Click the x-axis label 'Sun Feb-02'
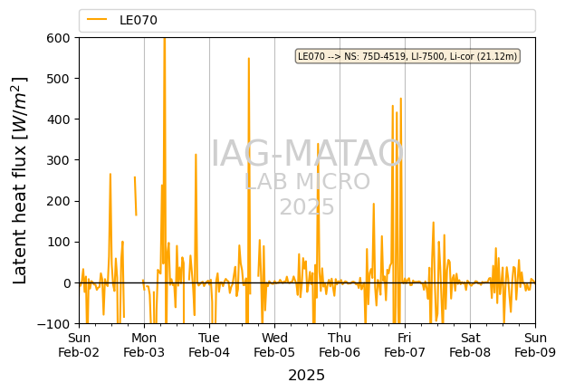Image resolution: width=565 pixels, height=392 pixels. [x=79, y=345]
